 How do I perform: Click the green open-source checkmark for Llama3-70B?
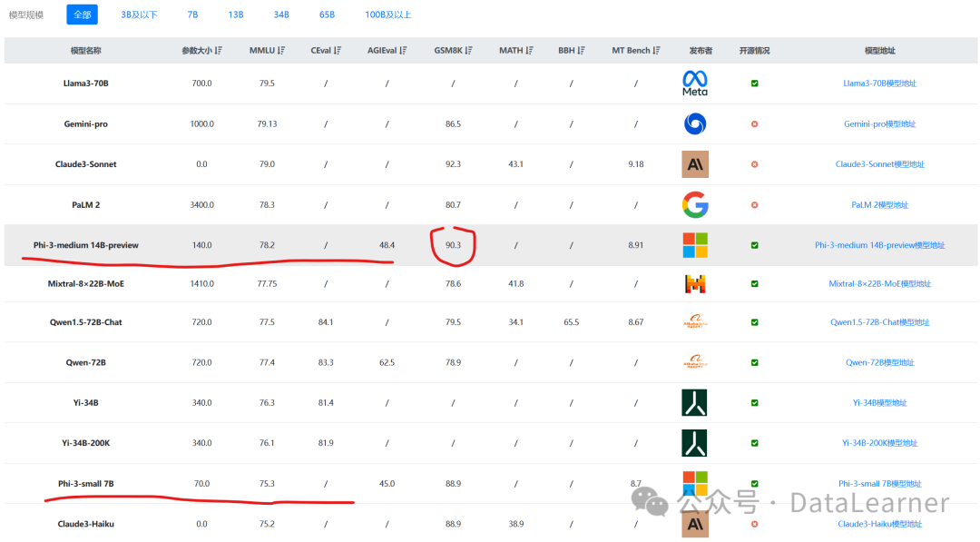(x=755, y=84)
